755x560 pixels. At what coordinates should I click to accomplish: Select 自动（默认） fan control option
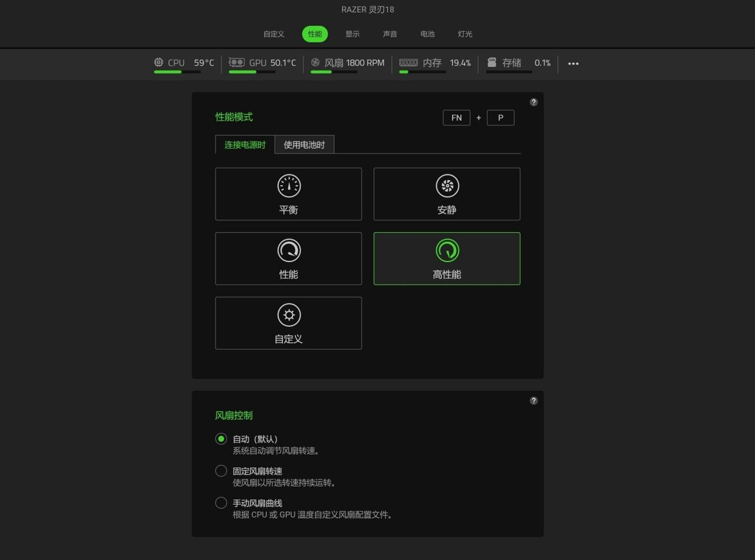pos(221,439)
